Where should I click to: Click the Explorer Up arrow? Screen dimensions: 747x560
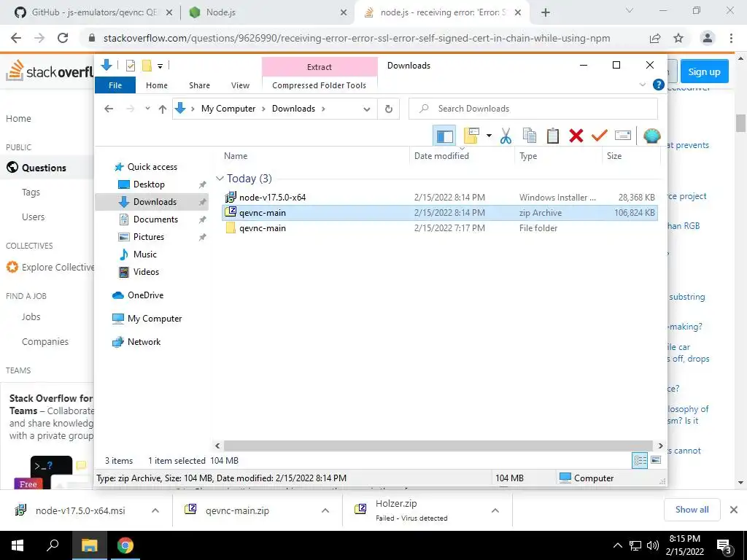tap(163, 109)
